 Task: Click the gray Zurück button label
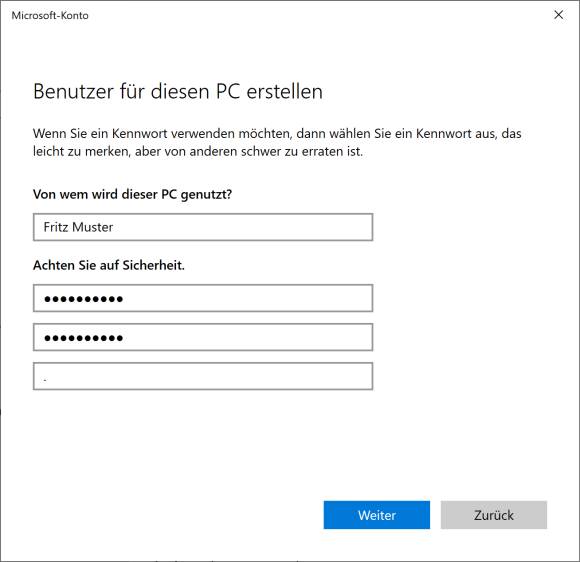pos(493,515)
